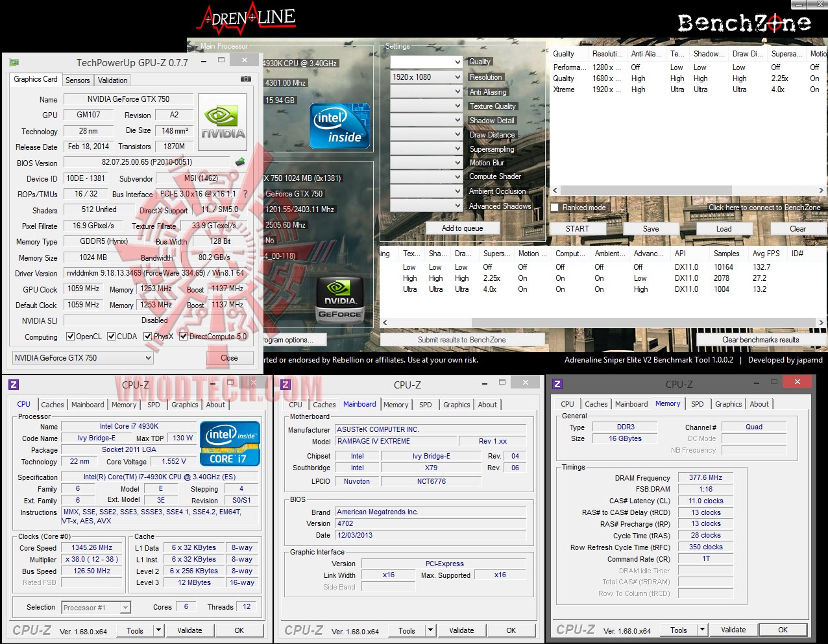This screenshot has width=828, height=644.
Task: Open the Graphics tab in the CPU-Z Mainboard window
Action: pyautogui.click(x=457, y=405)
